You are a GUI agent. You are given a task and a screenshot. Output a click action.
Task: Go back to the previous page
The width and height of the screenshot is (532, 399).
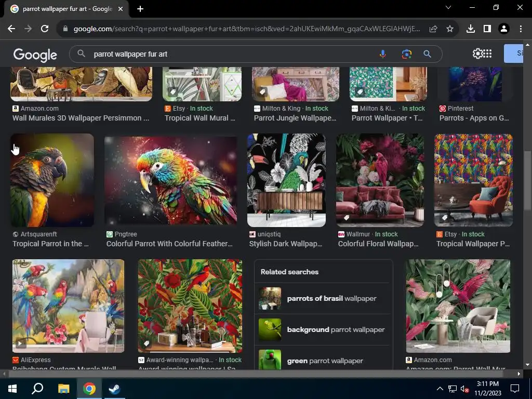11,29
